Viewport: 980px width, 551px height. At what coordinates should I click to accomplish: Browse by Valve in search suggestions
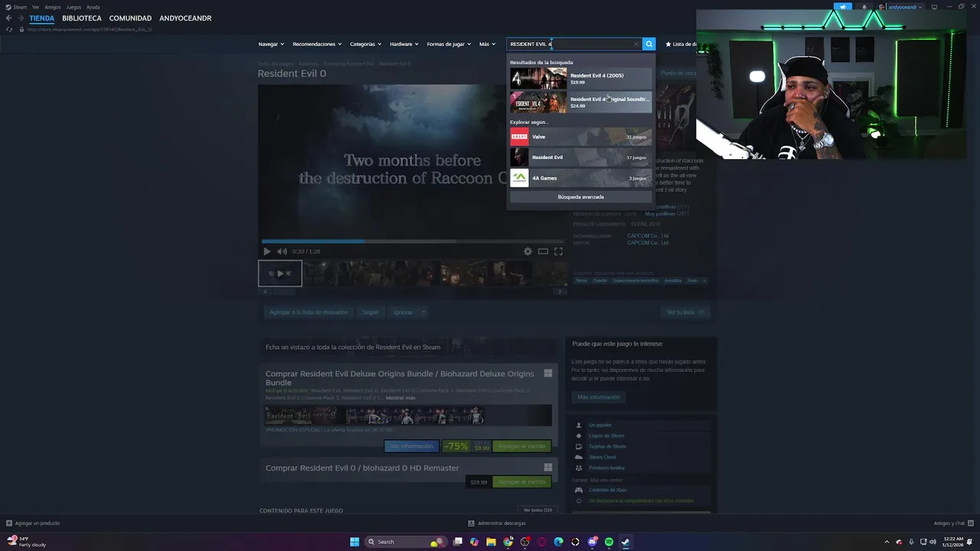point(581,136)
